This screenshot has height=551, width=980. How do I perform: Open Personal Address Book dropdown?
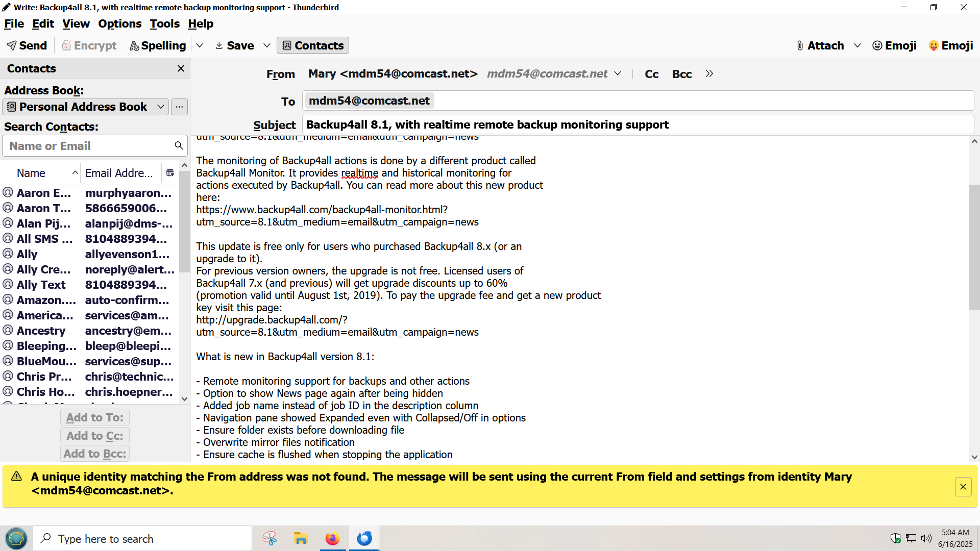click(86, 107)
